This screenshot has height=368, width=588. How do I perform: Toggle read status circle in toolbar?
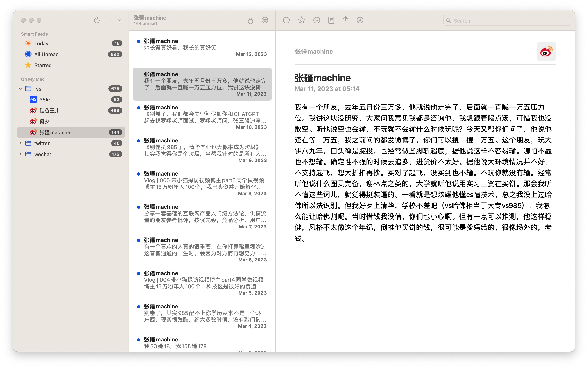[x=286, y=20]
